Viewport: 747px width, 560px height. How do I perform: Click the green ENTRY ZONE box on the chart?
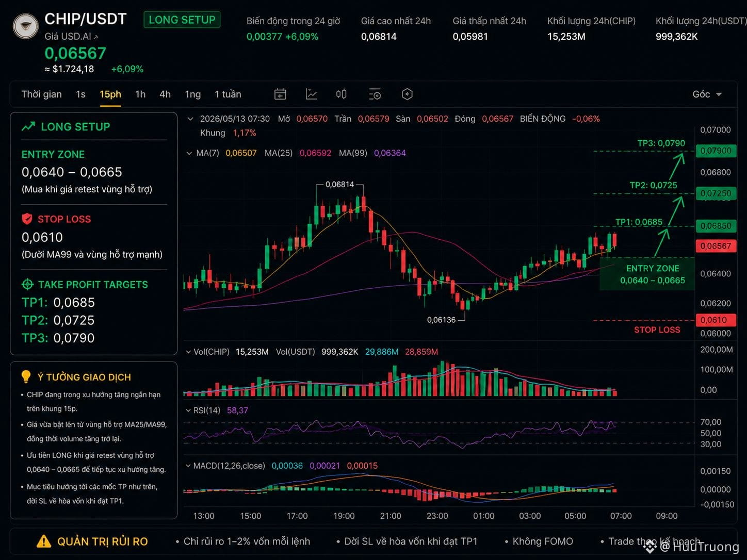[647, 274]
